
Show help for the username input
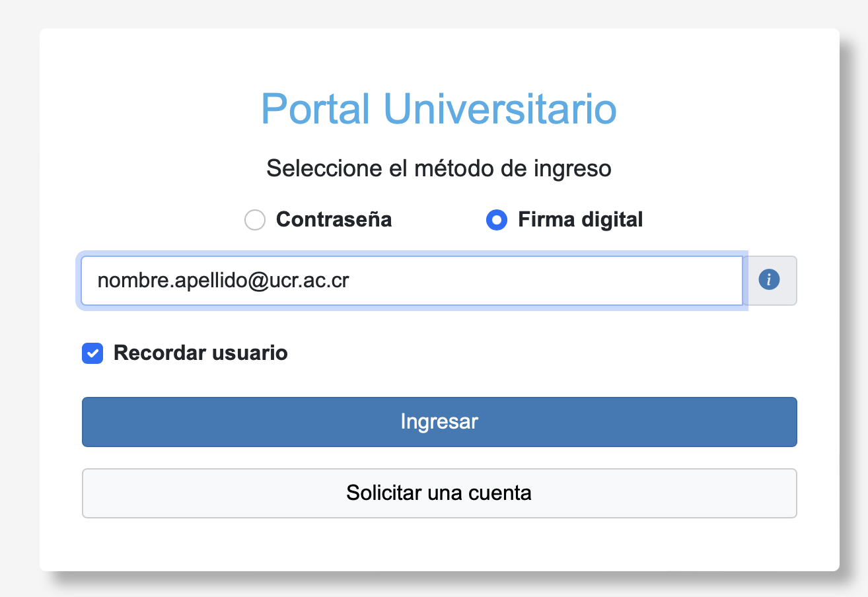tap(770, 280)
